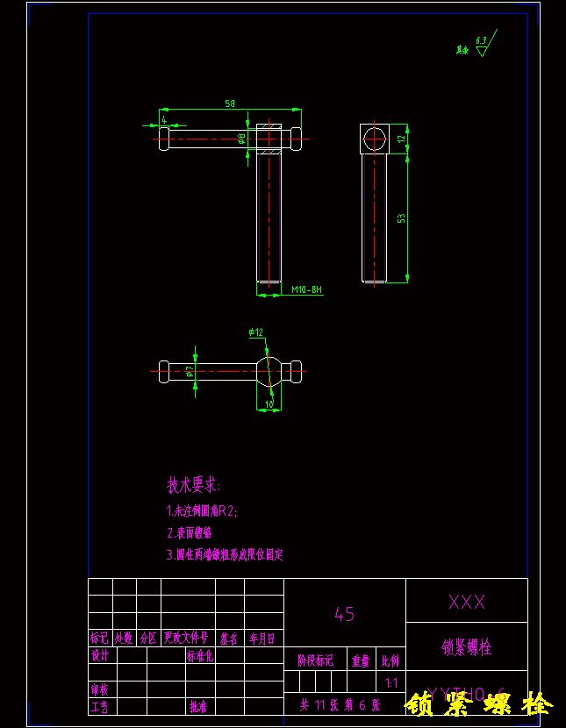The image size is (566, 728).
Task: Click the φ12 sphere diameter label
Action: [x=256, y=332]
